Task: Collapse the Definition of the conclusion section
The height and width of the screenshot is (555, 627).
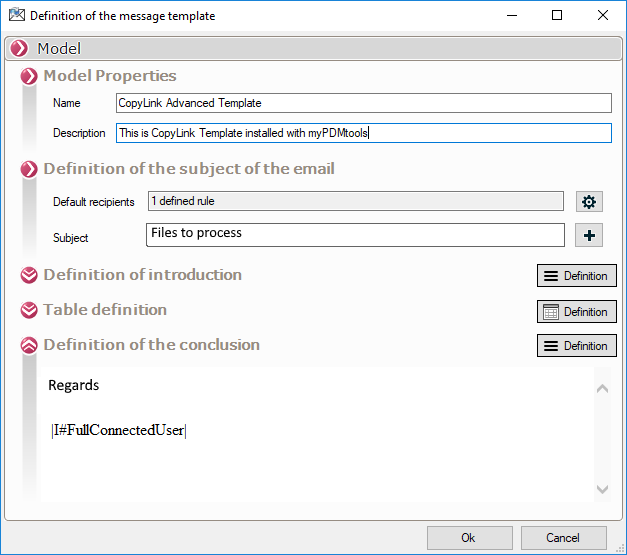Action: (30, 345)
